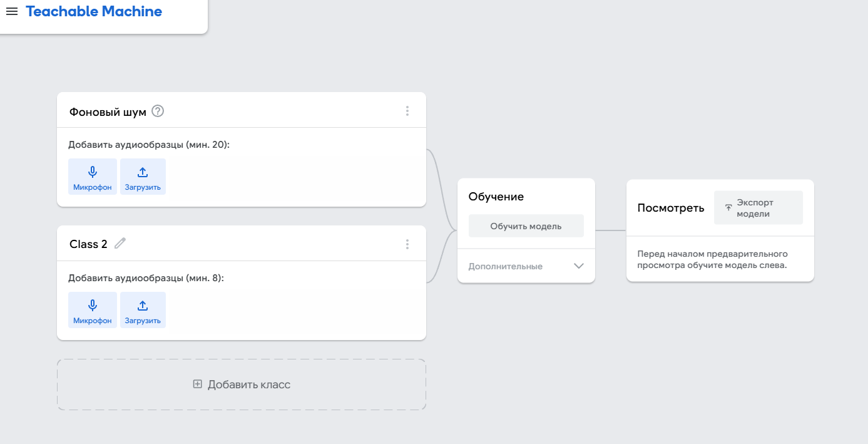Expand the Дополнительные chevron
The image size is (868, 444).
coord(579,266)
